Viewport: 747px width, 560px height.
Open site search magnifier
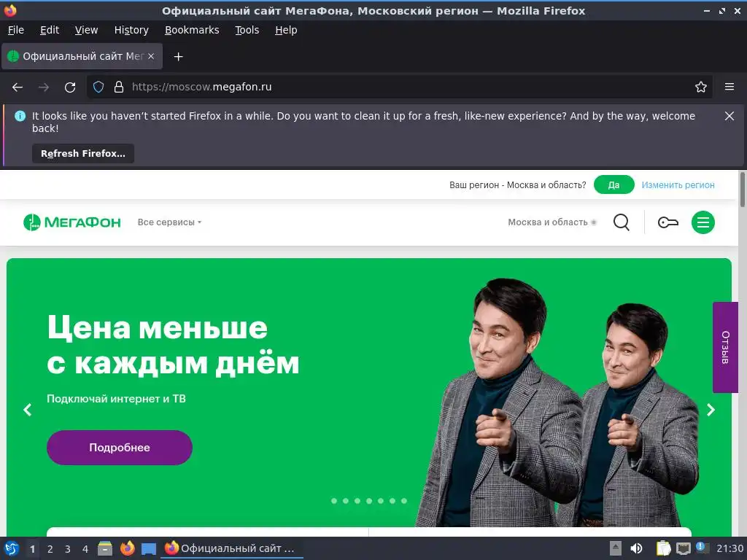click(622, 222)
